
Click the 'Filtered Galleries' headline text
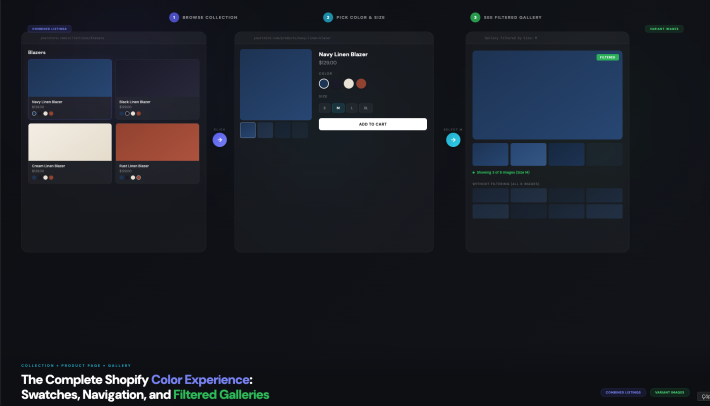[221, 395]
